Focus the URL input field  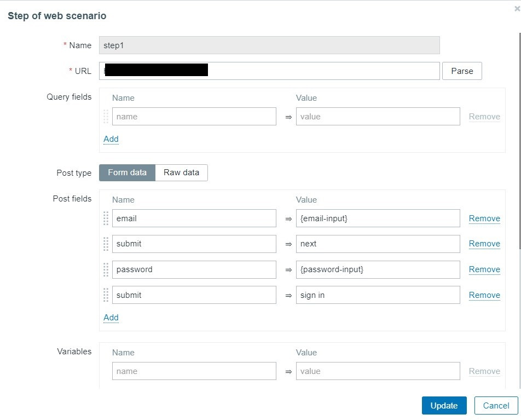(323, 71)
